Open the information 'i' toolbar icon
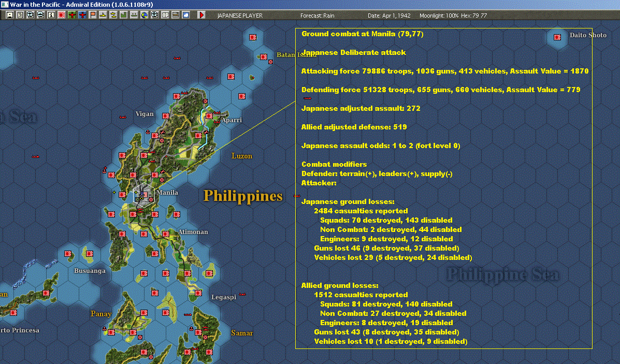The height and width of the screenshot is (364, 620). 51,15
